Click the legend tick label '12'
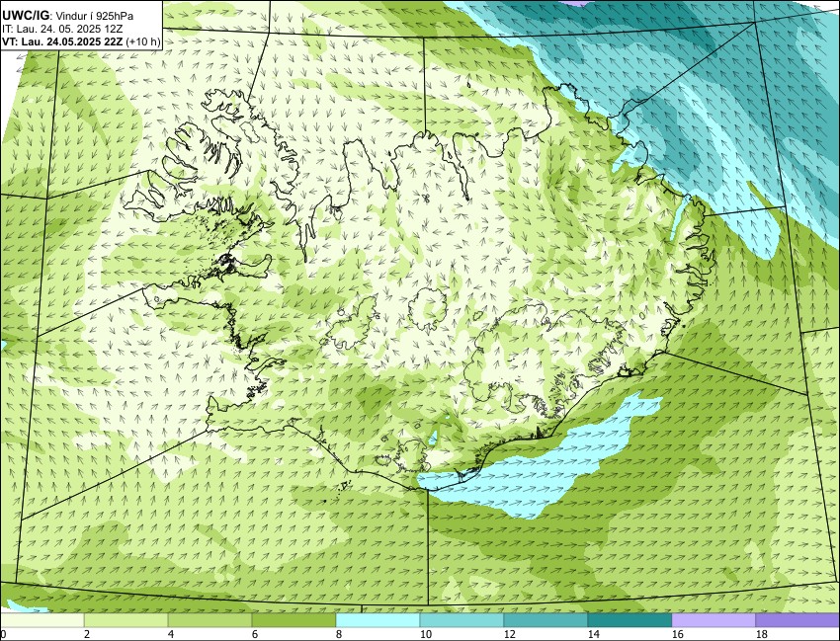 pos(510,634)
